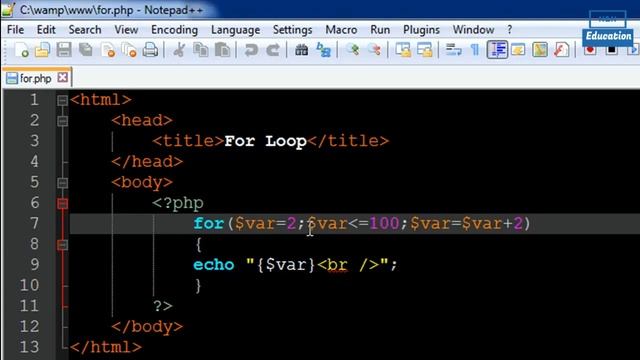Open the Window menu
The image size is (640, 360).
(473, 30)
